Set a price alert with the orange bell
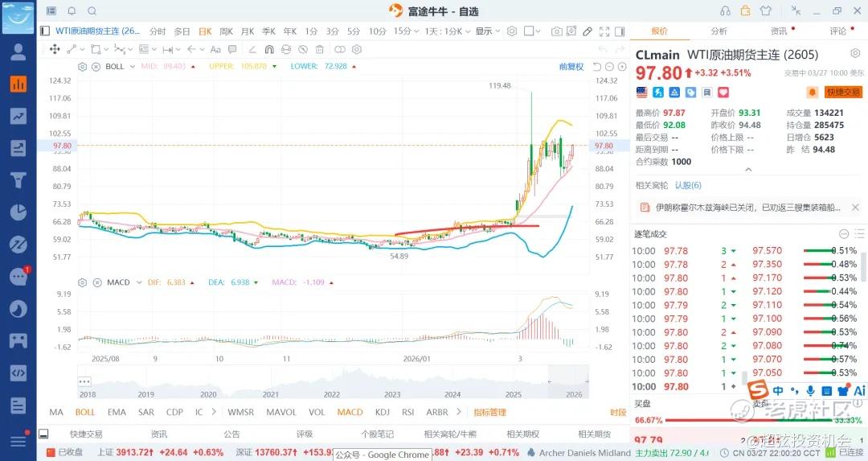The image size is (868, 461). pyautogui.click(x=812, y=93)
